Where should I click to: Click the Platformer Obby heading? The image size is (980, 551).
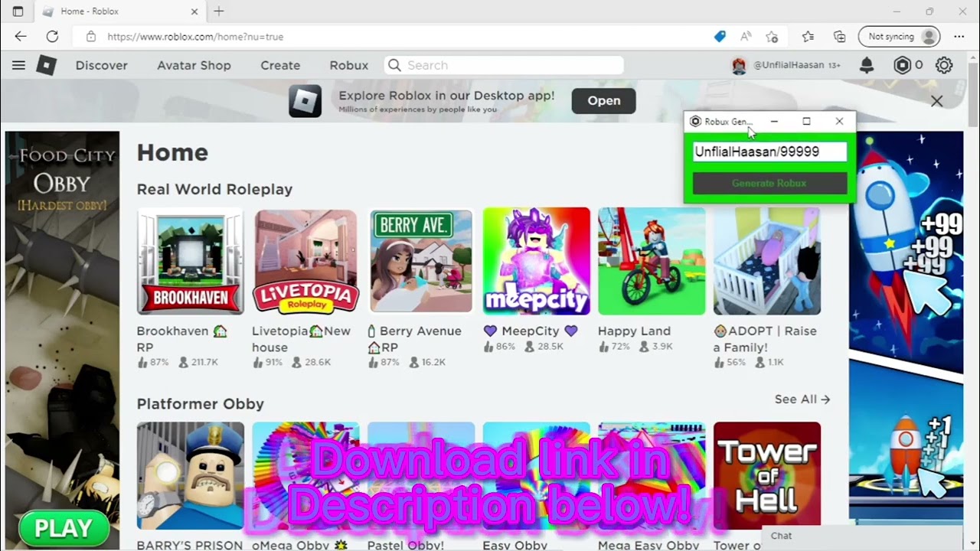[201, 404]
